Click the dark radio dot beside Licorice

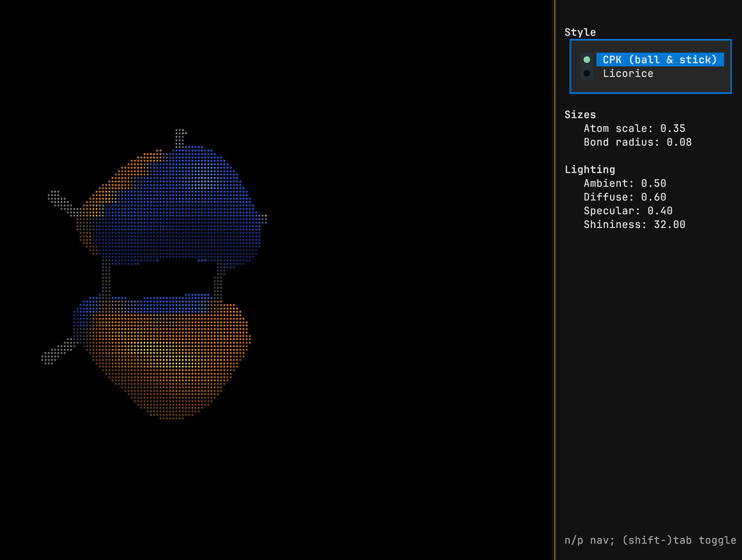point(587,73)
